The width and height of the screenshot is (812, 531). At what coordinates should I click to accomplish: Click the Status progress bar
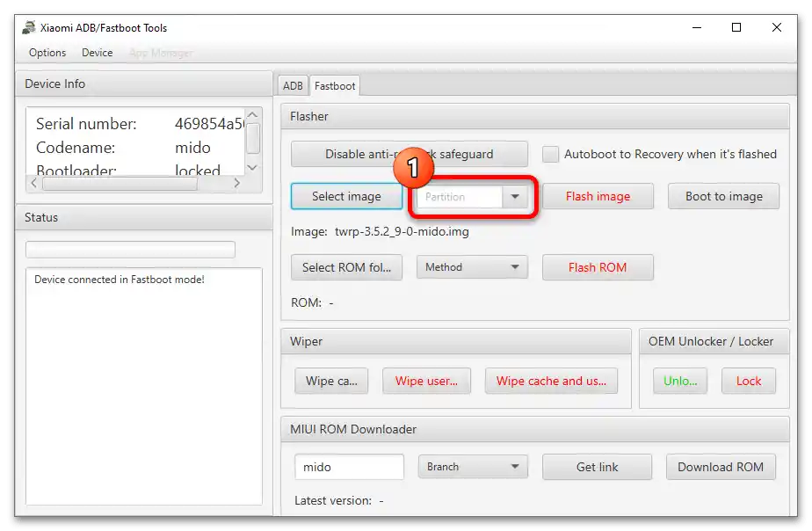[130, 249]
